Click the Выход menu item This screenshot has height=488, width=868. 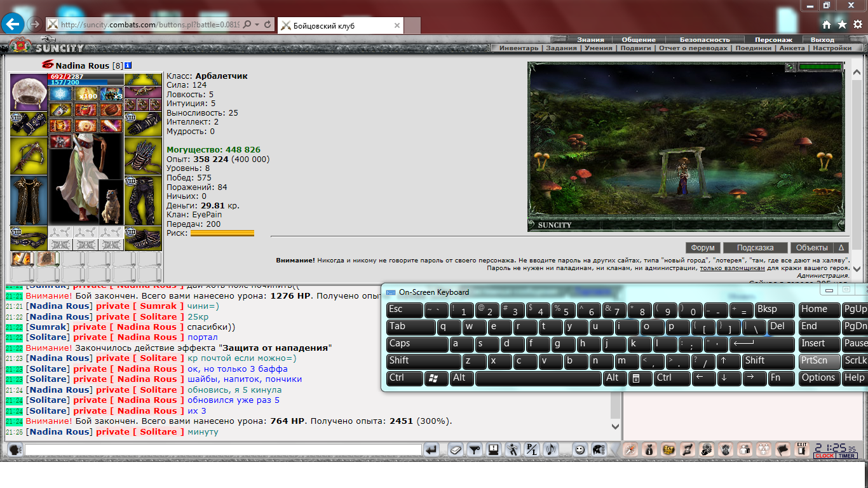822,39
